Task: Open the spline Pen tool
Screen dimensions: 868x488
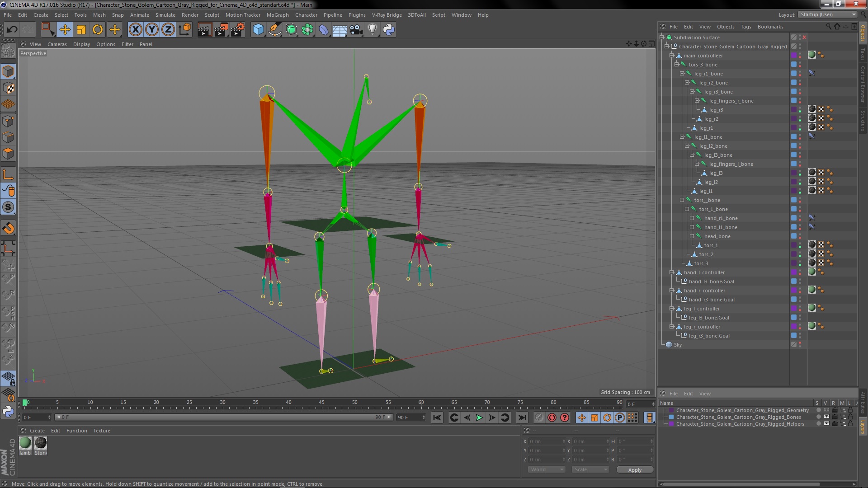Action: point(274,30)
